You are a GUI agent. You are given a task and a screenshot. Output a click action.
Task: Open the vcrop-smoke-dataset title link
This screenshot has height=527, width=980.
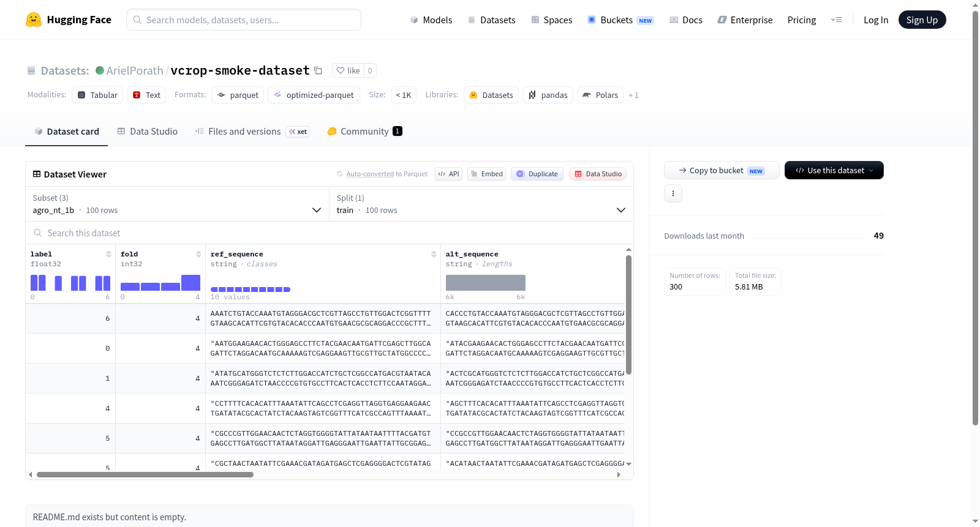pyautogui.click(x=240, y=70)
